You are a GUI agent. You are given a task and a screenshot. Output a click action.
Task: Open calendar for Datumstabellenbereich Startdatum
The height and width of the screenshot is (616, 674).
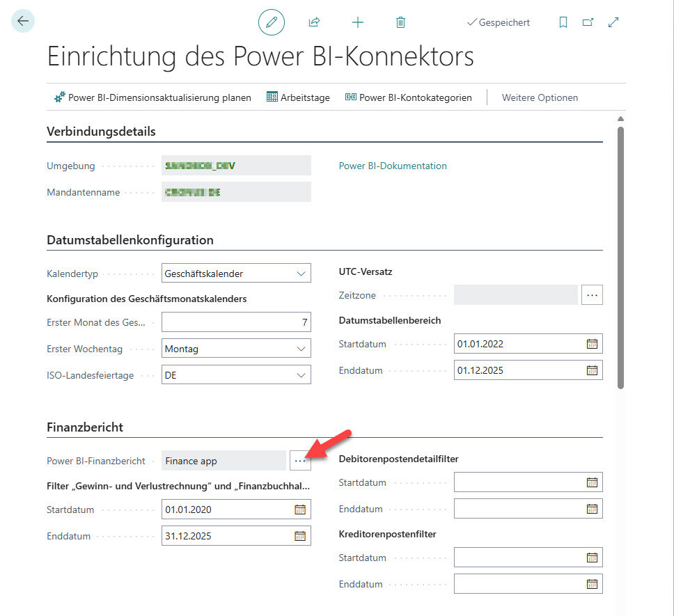(x=592, y=344)
